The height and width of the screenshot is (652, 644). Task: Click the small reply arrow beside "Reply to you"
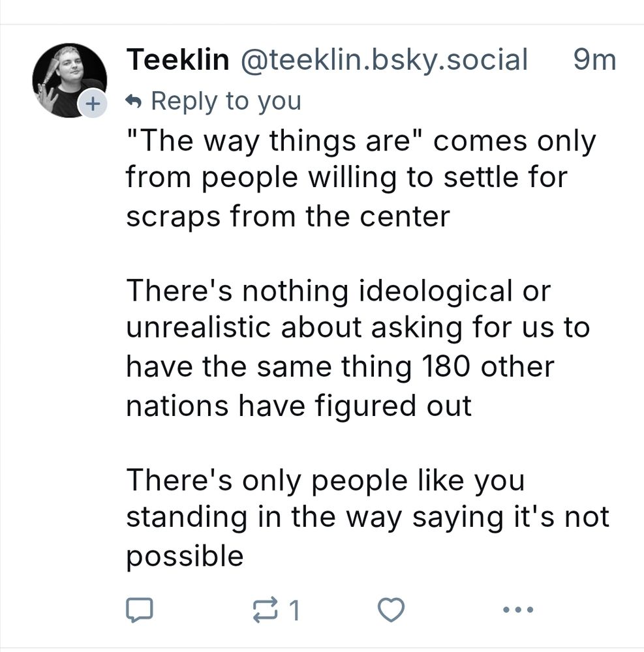134,101
